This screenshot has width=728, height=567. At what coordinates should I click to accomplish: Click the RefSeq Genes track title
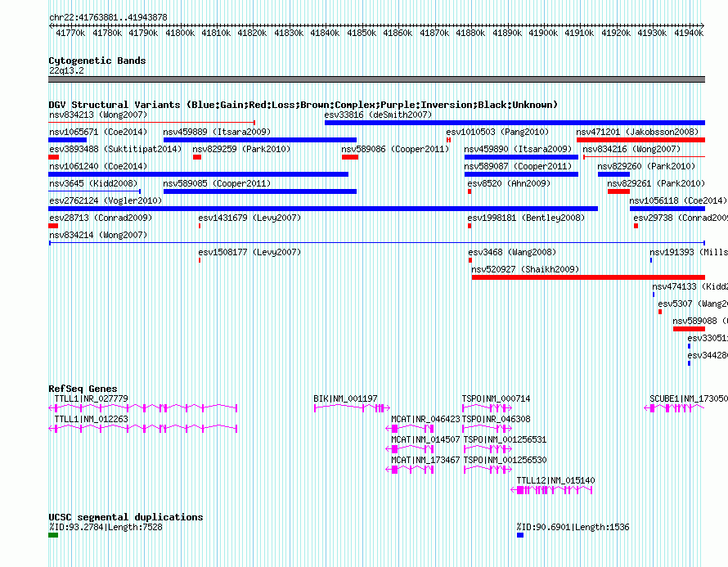pos(83,389)
